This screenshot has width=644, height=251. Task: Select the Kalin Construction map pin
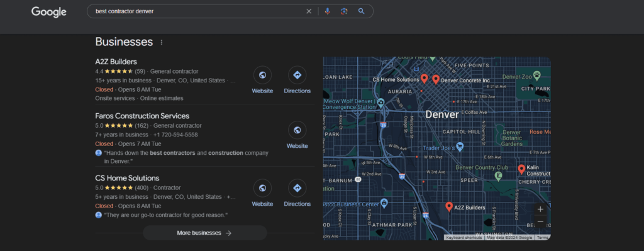[521, 169]
